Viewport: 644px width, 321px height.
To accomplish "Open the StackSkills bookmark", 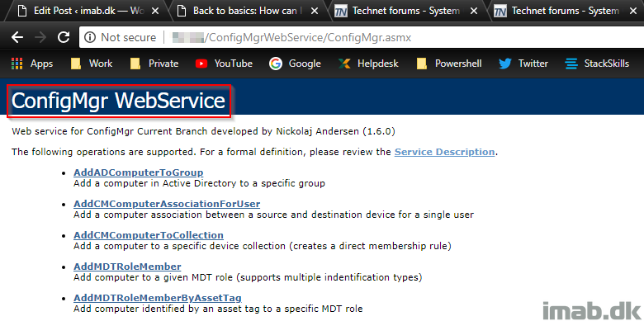I will coord(597,64).
